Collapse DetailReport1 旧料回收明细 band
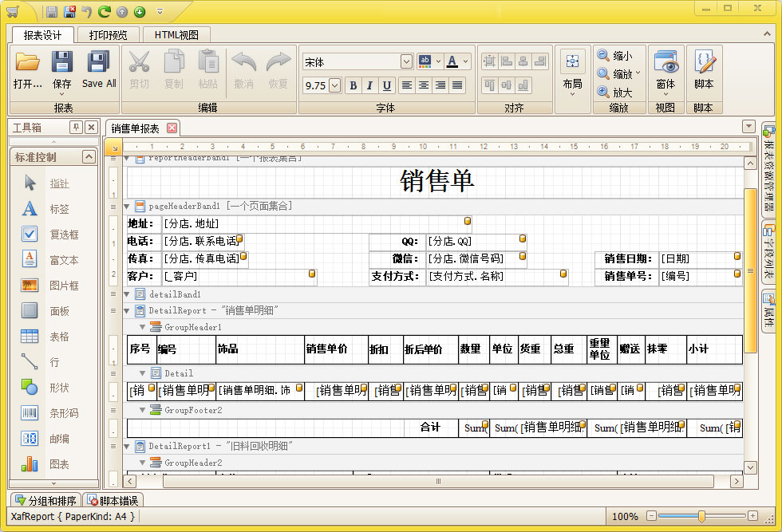The width and height of the screenshot is (782, 532). 127,446
